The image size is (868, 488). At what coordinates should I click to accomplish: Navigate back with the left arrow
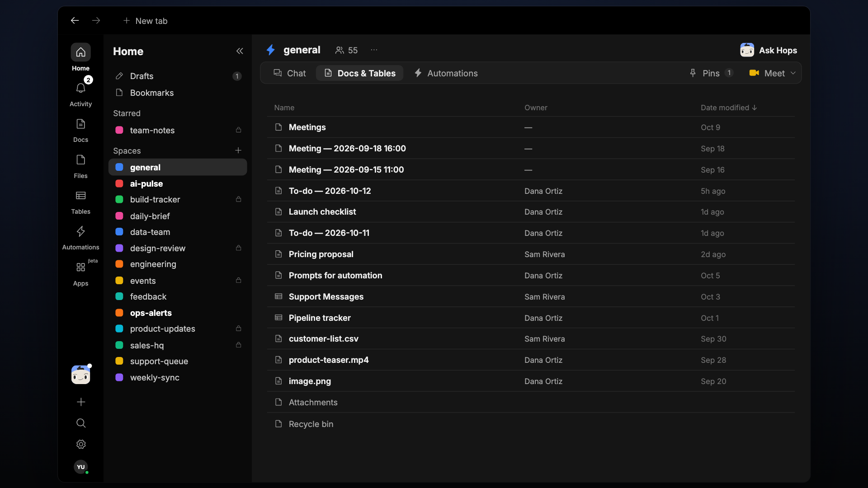tap(75, 20)
